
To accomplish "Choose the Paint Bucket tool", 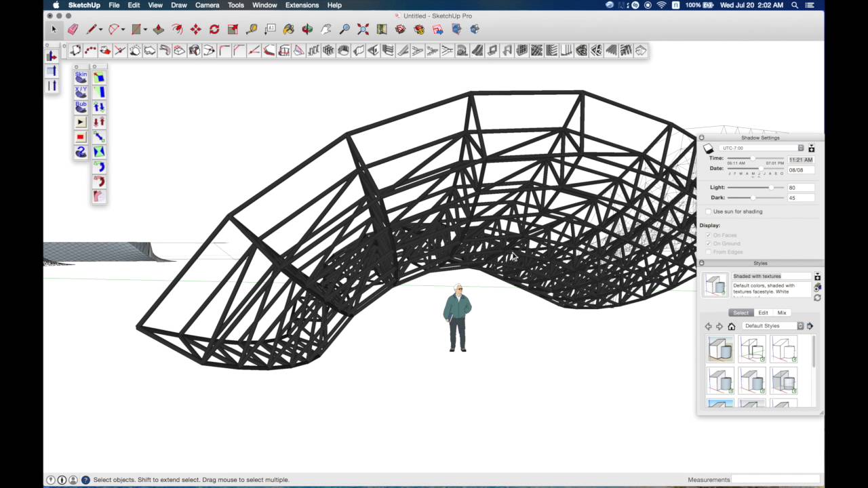I will [289, 29].
